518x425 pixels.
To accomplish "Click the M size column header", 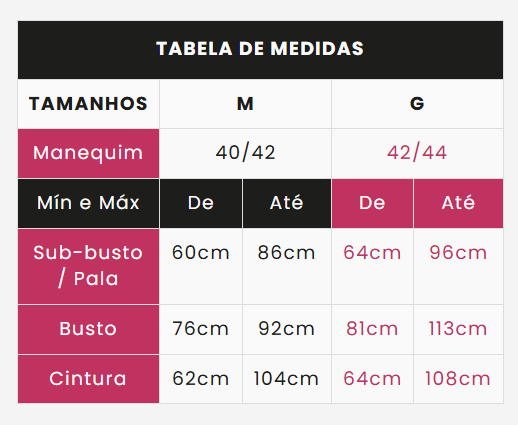I will pyautogui.click(x=245, y=104).
